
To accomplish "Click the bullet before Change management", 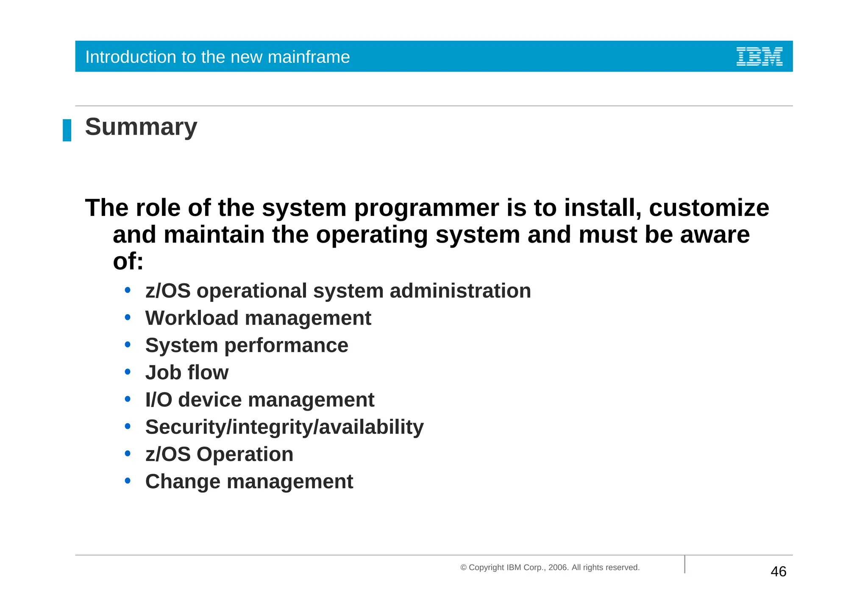I will [x=128, y=481].
